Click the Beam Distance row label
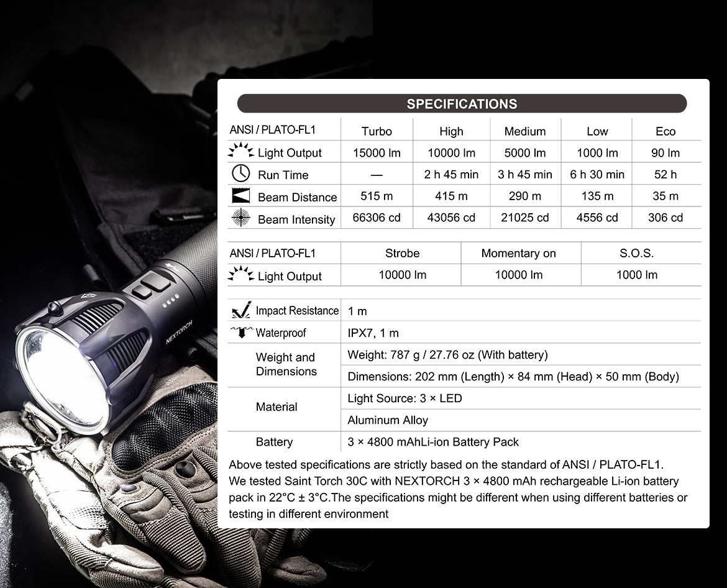Viewport: 727px width, 588px height. (297, 197)
